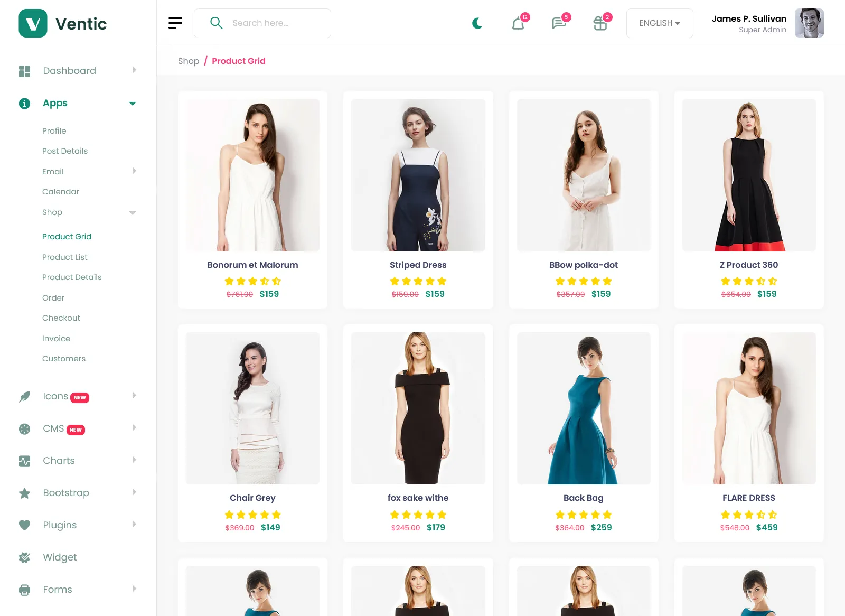Go to the Invoice page
845x616 pixels.
[x=57, y=339]
